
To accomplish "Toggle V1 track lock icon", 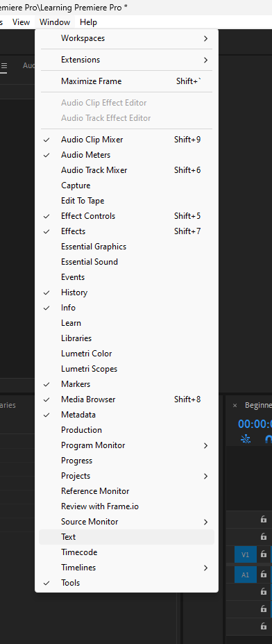I will tap(264, 554).
